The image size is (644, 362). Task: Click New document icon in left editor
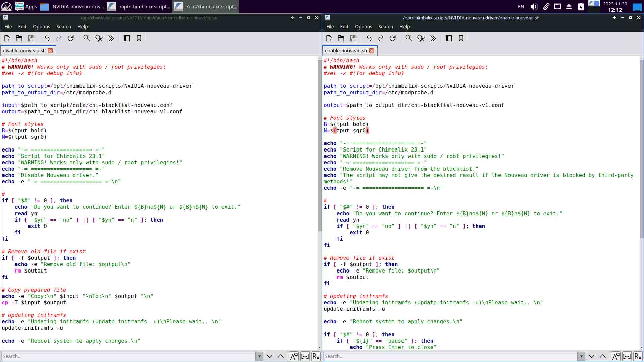pyautogui.click(x=7, y=38)
